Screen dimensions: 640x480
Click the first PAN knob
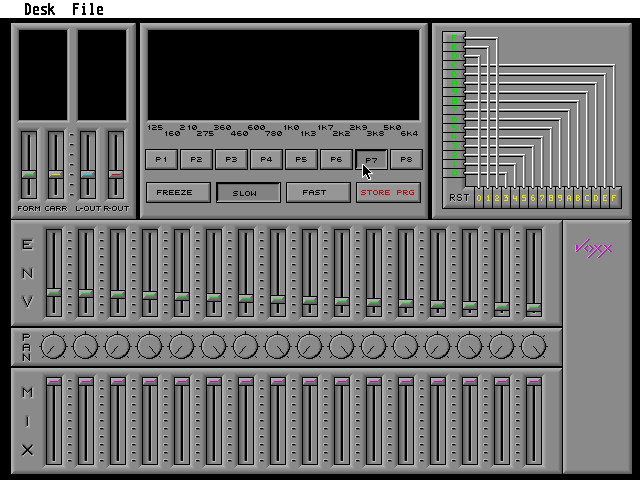tap(53, 347)
